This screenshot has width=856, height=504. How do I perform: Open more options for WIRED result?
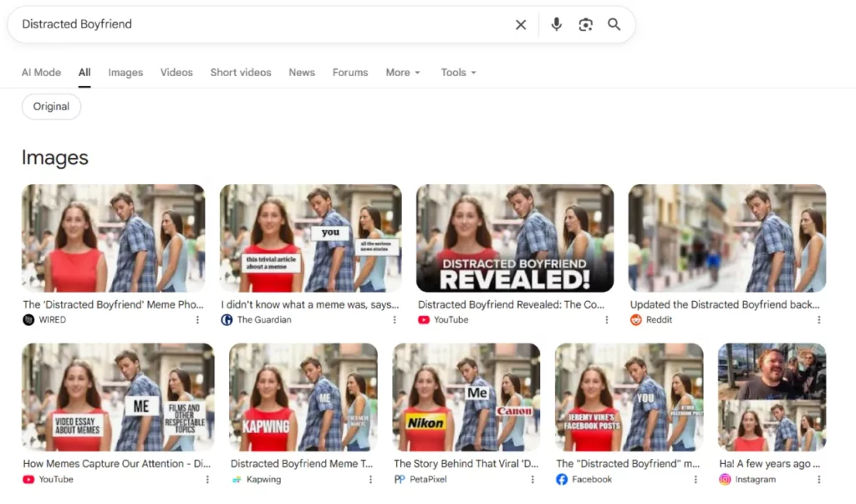[x=197, y=320]
